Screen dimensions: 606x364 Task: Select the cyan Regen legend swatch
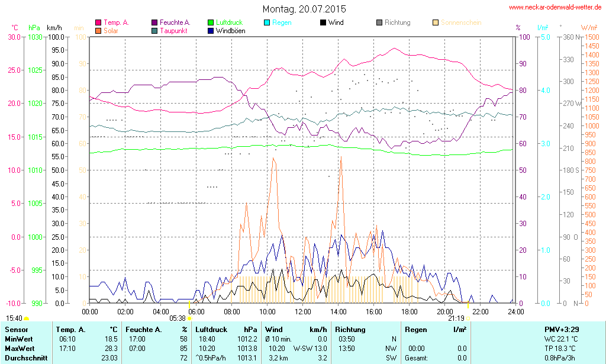tap(267, 22)
